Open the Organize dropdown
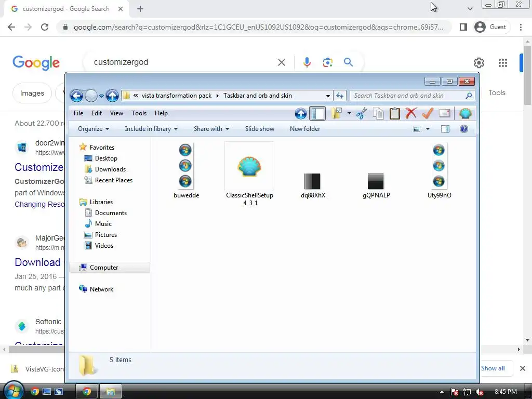The height and width of the screenshot is (399, 532). [x=94, y=129]
